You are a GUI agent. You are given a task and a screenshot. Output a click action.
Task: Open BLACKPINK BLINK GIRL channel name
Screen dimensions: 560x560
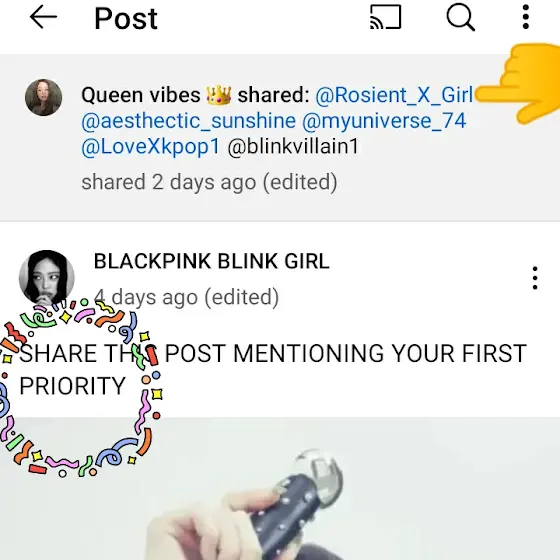pos(211,261)
